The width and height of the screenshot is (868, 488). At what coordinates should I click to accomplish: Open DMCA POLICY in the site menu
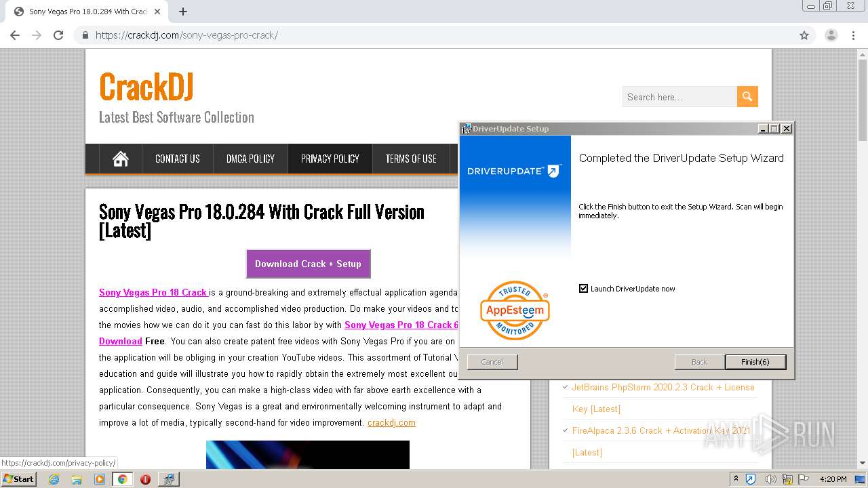click(250, 159)
